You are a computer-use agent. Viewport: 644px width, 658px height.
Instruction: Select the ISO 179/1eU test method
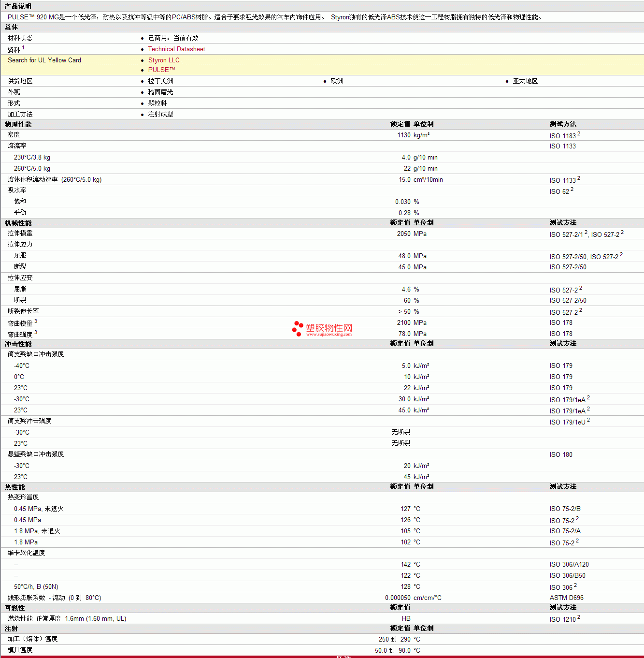(x=570, y=422)
